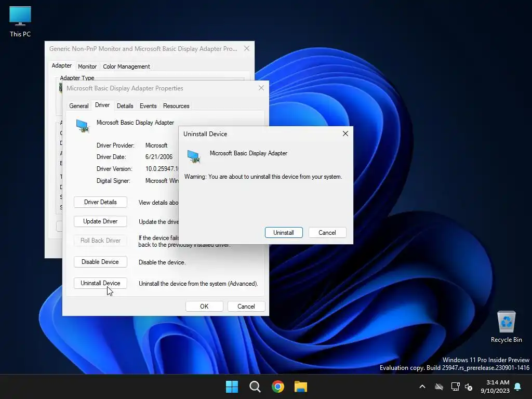This screenshot has height=399, width=532.
Task: Click 'Uninstall the device from the system (Advanced)' text
Action: click(x=198, y=284)
